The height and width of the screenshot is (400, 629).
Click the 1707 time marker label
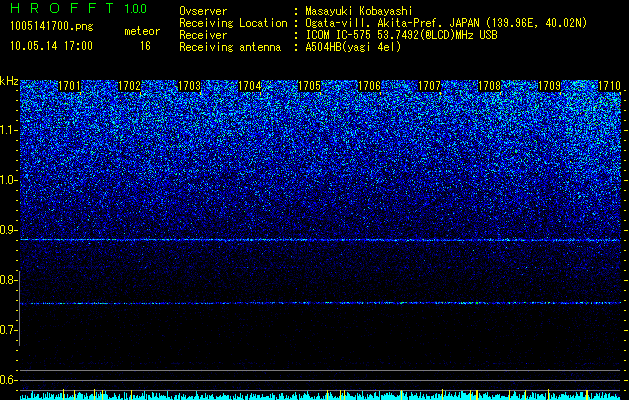pos(429,86)
